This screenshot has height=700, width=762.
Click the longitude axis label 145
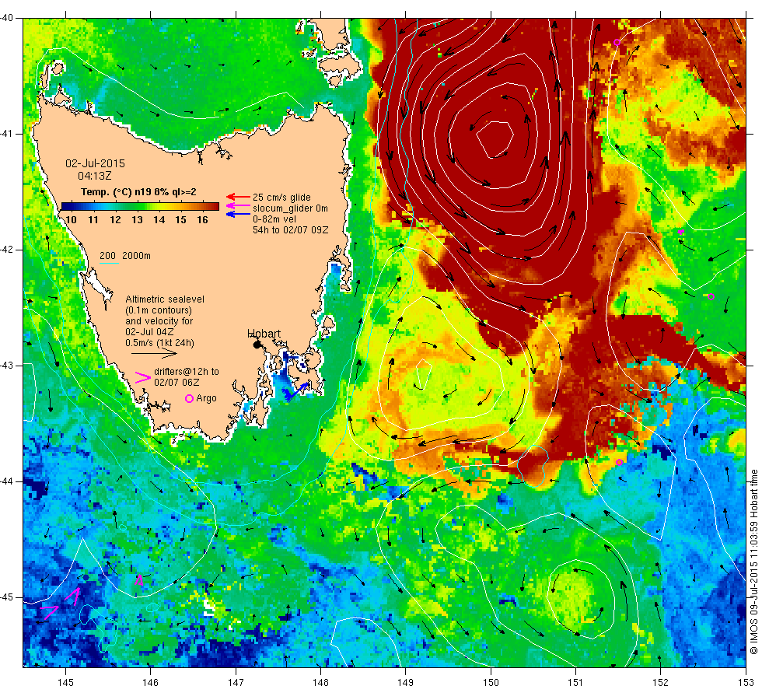[65, 683]
